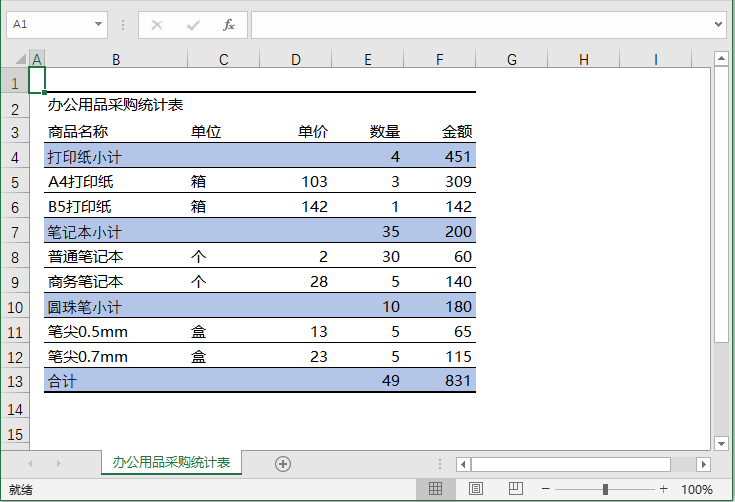
Task: Switch to Page Layout view icon
Action: click(475, 489)
